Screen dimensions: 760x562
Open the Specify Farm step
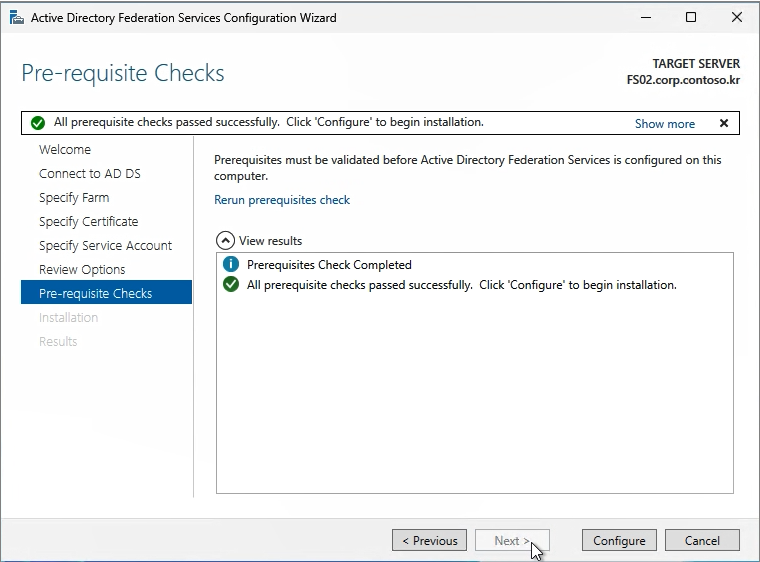pyautogui.click(x=74, y=197)
